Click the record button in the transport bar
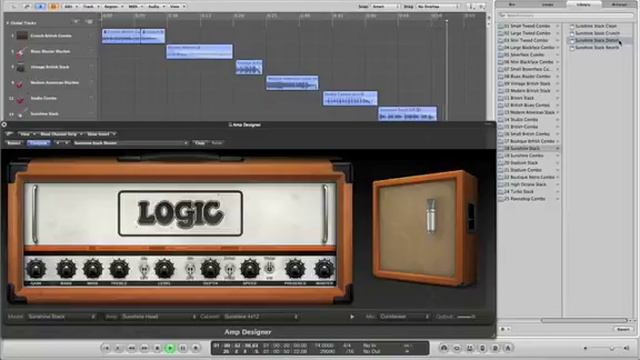The width and height of the screenshot is (640, 360). pos(196,348)
